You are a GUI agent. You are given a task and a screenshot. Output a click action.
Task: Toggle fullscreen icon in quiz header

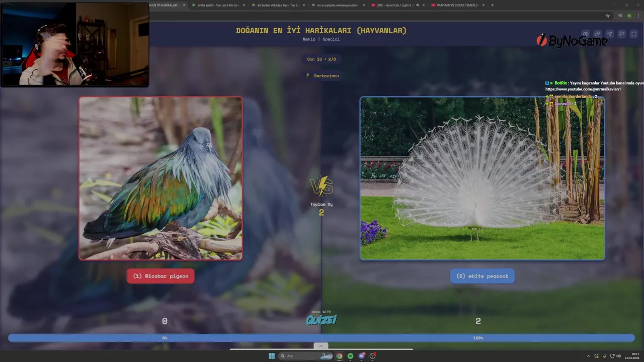pyautogui.click(x=633, y=34)
